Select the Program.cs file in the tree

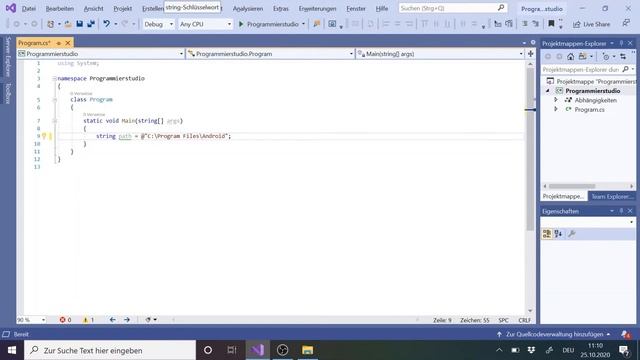[589, 109]
